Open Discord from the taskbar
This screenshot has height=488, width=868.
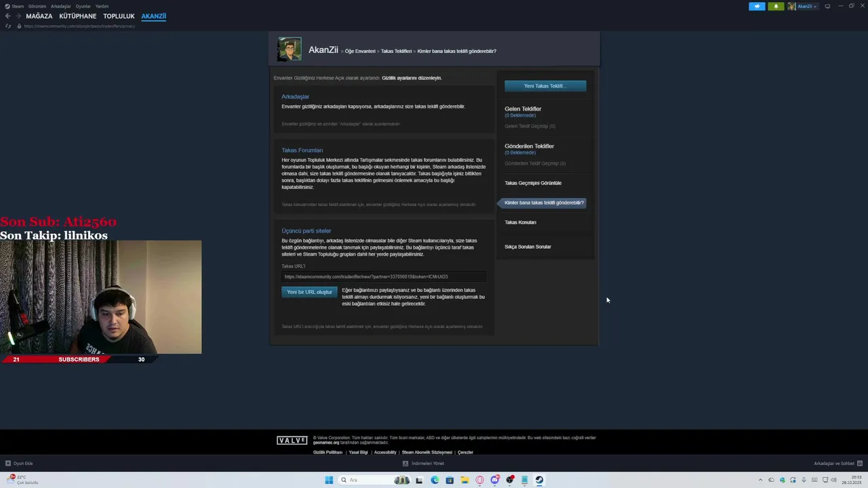click(x=495, y=480)
